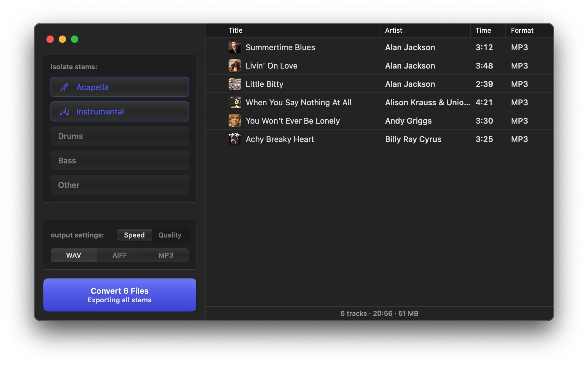Enable the Bass stem

[x=119, y=160]
